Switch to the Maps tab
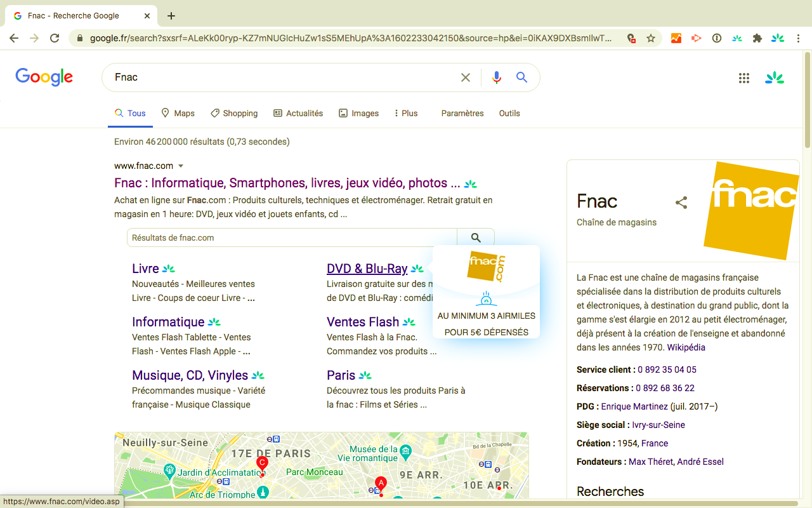 [x=178, y=113]
